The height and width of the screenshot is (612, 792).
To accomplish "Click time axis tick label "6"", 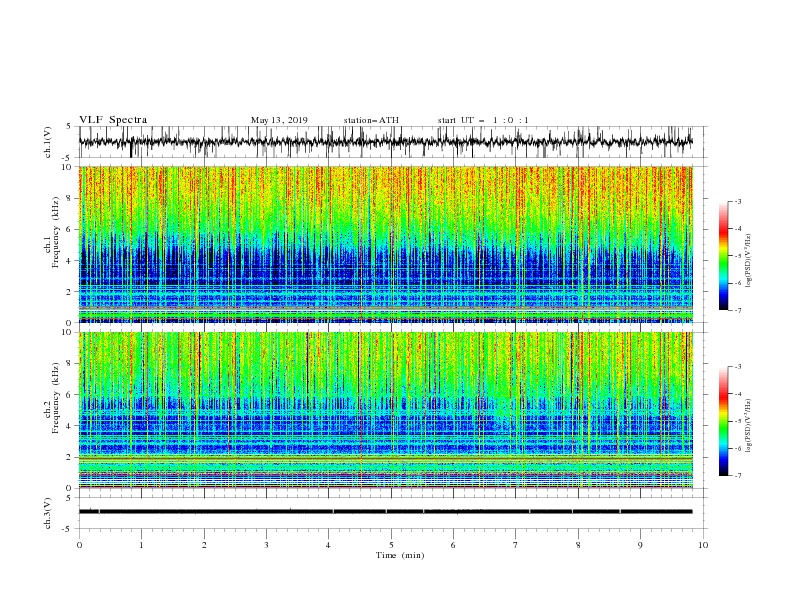I will click(x=453, y=545).
